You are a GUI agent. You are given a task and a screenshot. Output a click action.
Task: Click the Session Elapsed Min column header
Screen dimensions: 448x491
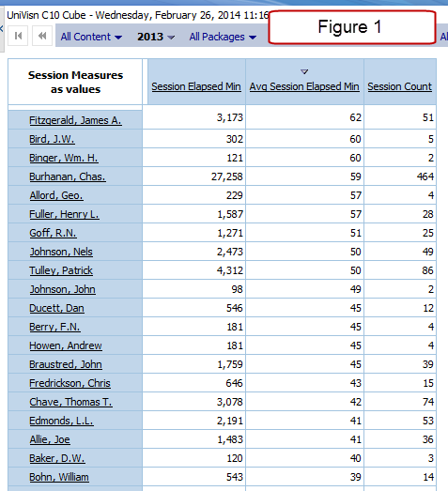(x=196, y=86)
